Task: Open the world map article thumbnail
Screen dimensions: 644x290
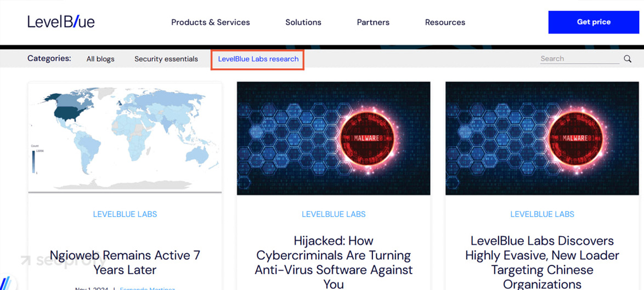Action: click(125, 137)
